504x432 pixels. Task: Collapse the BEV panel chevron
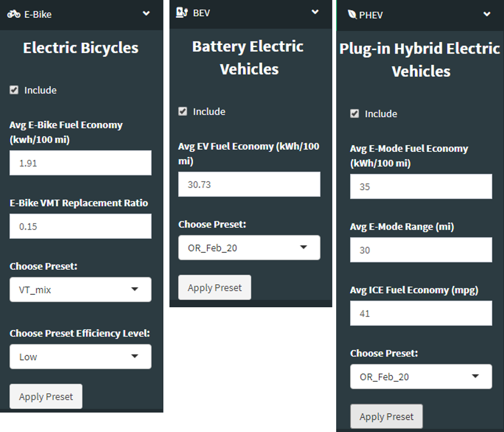click(315, 12)
